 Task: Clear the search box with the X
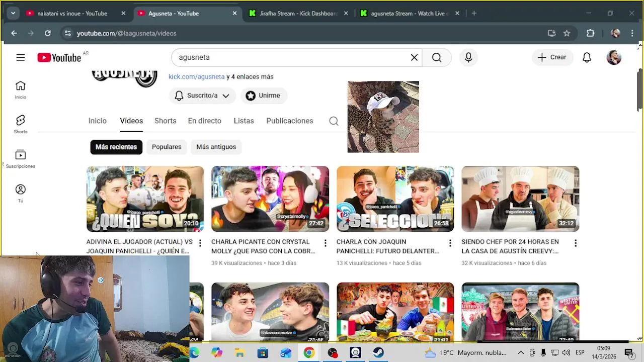pos(414,57)
